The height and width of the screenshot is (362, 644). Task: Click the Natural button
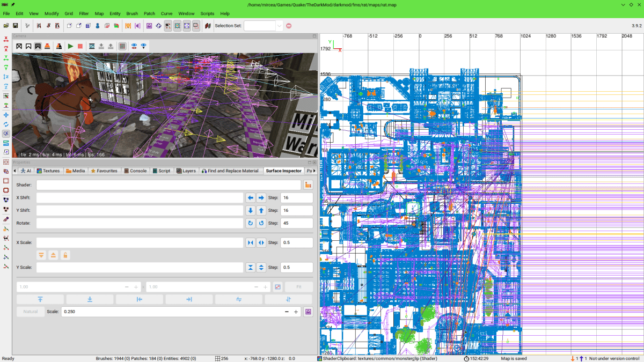31,312
